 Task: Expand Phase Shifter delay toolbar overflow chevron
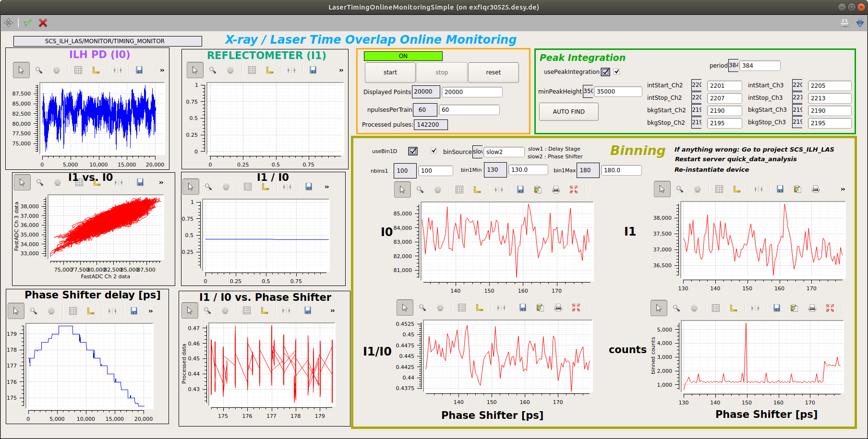151,311
